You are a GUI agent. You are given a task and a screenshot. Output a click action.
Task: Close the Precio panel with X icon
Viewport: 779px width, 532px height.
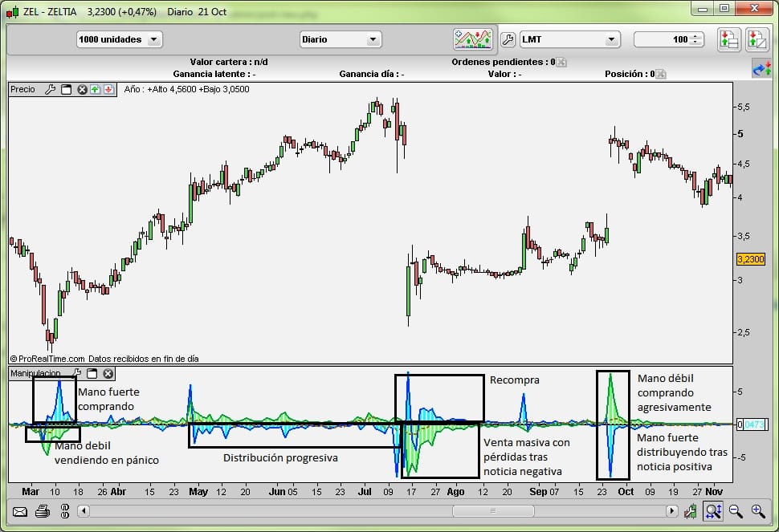[81, 89]
